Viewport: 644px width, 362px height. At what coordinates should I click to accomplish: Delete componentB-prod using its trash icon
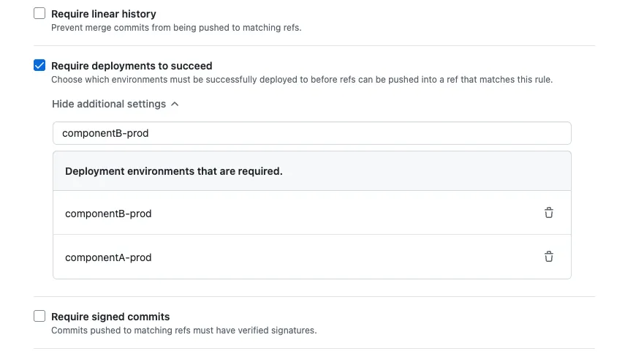pyautogui.click(x=548, y=213)
